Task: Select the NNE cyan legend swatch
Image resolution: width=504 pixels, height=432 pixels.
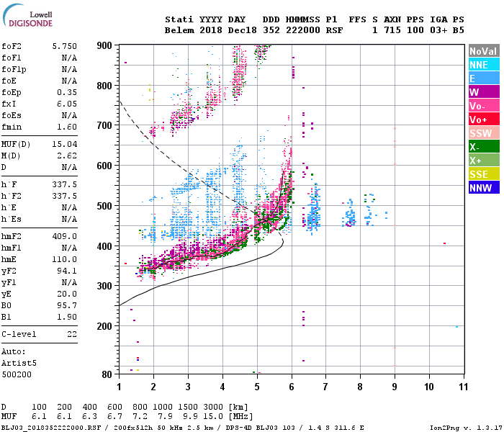Action: coord(484,65)
